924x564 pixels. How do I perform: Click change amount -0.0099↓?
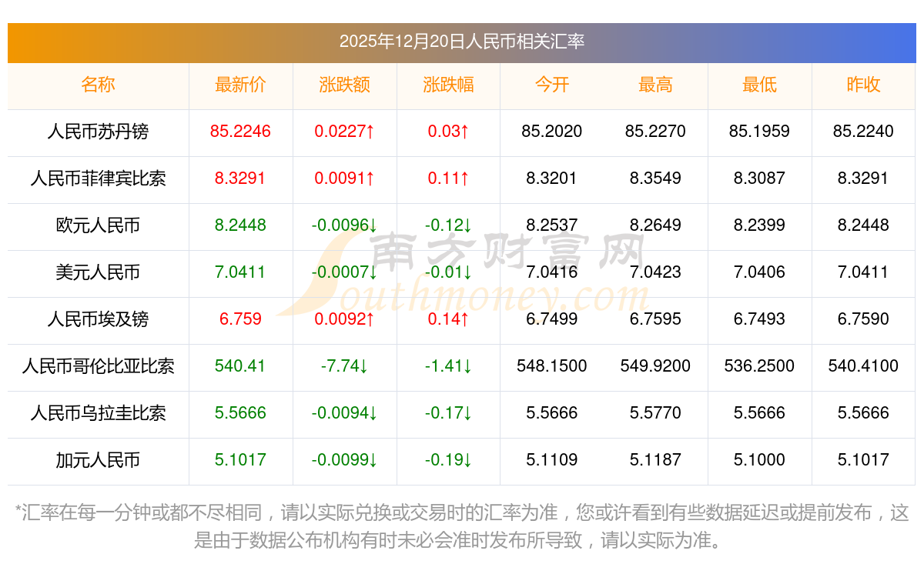(x=344, y=460)
